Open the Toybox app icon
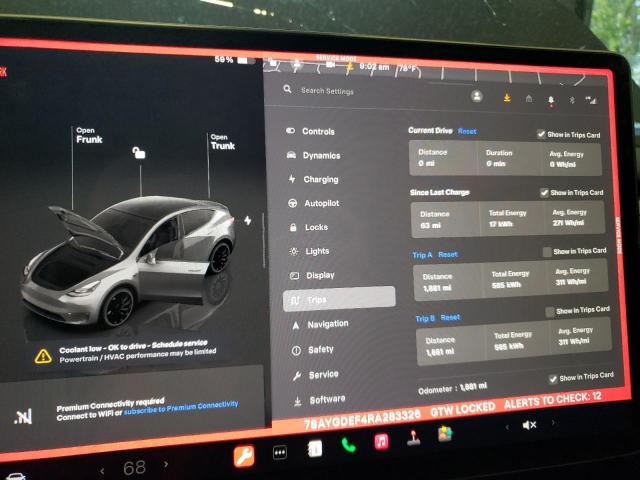 coord(446,434)
